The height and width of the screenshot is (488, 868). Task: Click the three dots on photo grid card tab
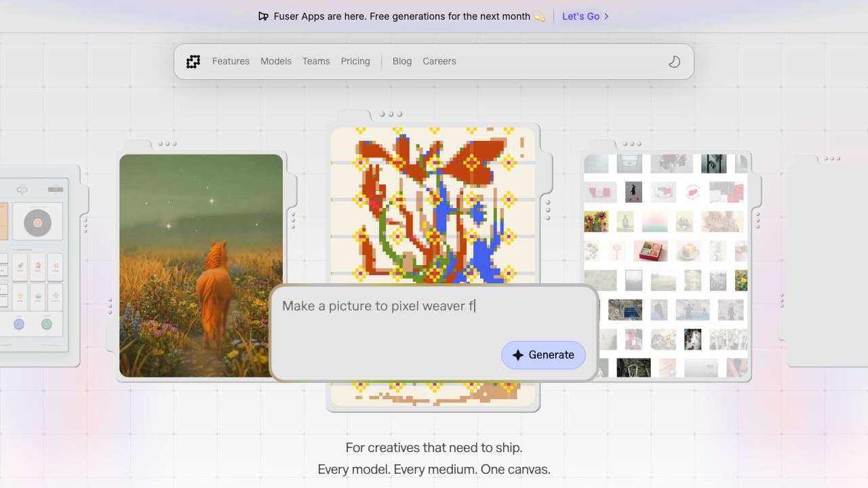[x=631, y=144]
